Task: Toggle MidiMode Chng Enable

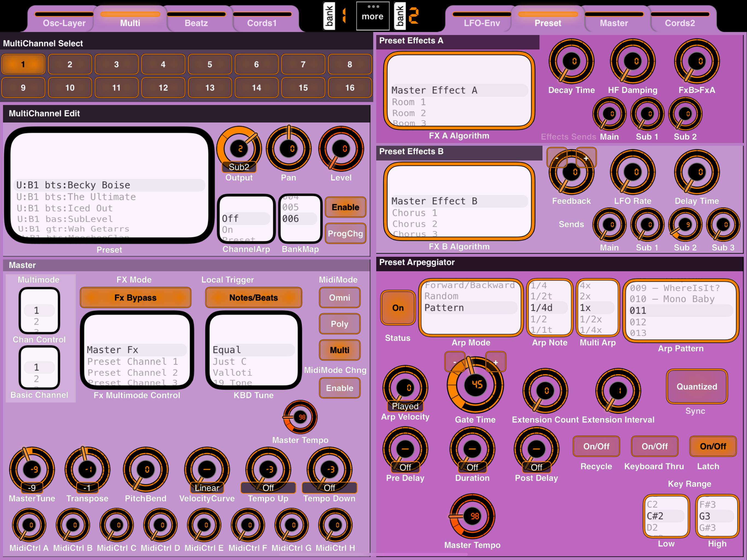Action: pyautogui.click(x=340, y=388)
